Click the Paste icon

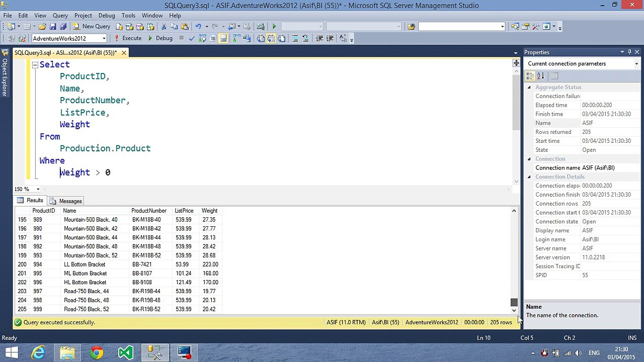tap(185, 26)
